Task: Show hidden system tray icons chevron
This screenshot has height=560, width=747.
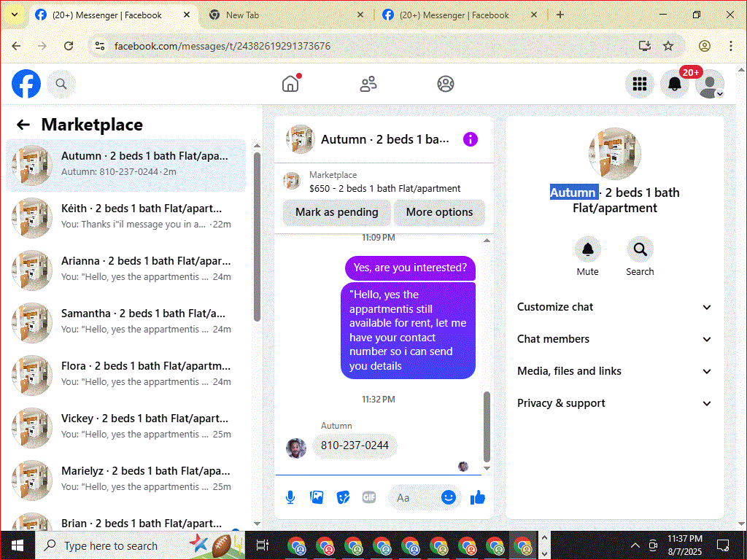Action: 635,545
